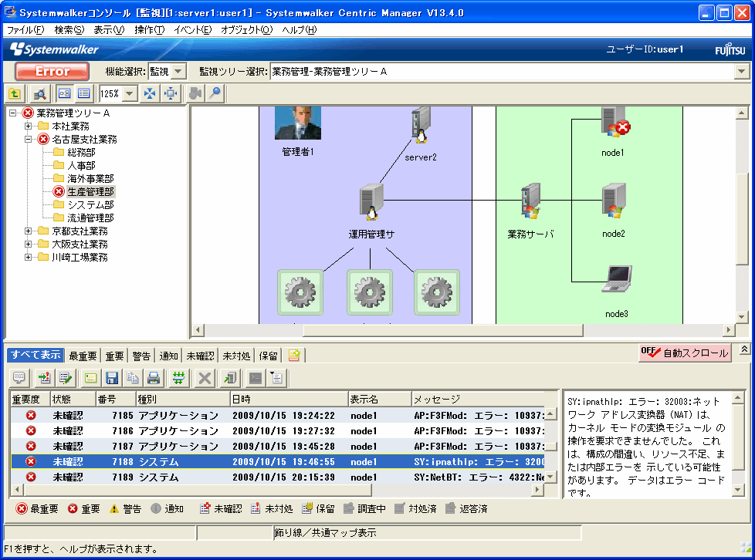Collapse the 業務管理ツリーA root node

tap(13, 113)
